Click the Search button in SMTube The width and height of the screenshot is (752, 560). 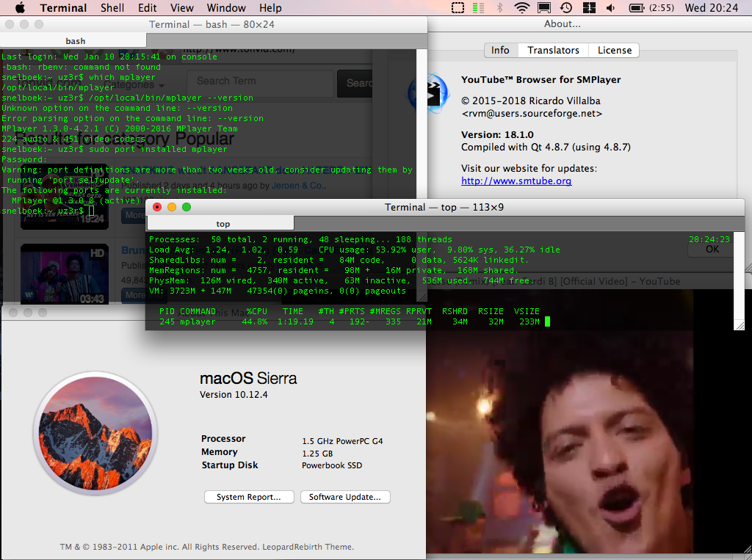355,84
